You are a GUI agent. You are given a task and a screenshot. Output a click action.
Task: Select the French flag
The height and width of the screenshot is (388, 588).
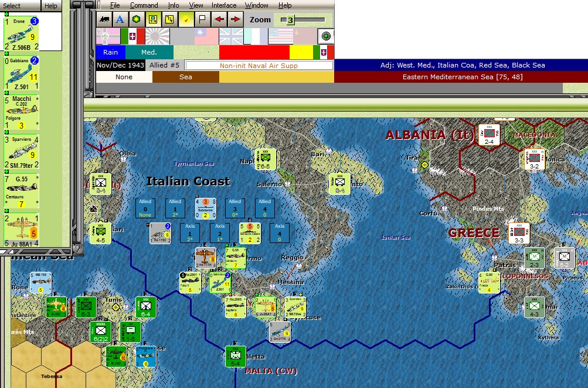coord(256,36)
